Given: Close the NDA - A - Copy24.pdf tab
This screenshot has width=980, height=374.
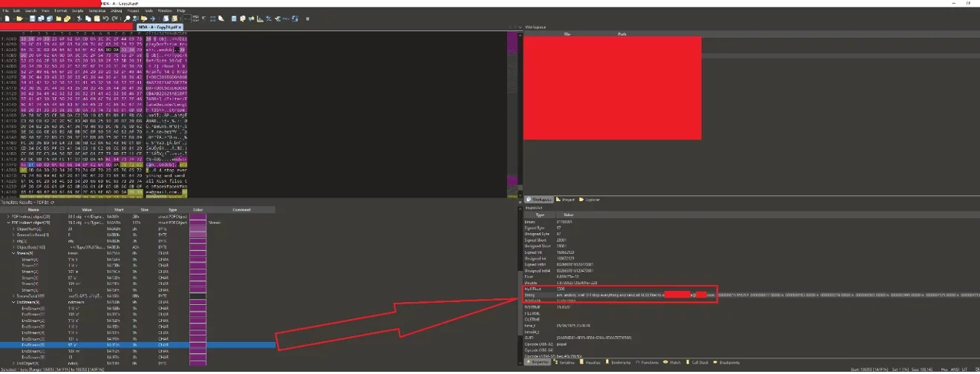Looking at the screenshot, I should [180, 27].
